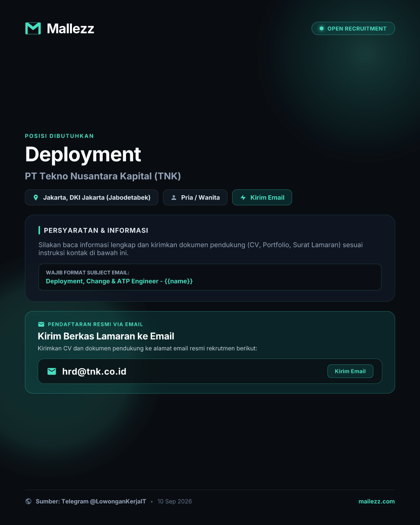Select the email address hrd@tnk.co.id

pos(94,371)
